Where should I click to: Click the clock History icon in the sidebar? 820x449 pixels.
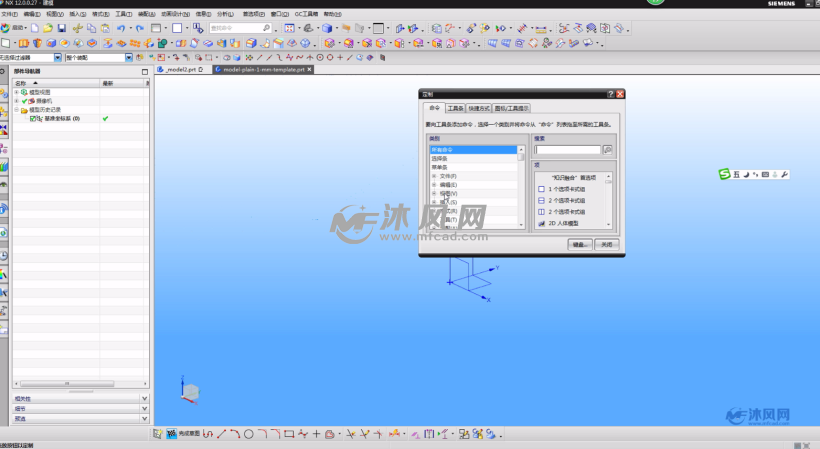(4, 255)
